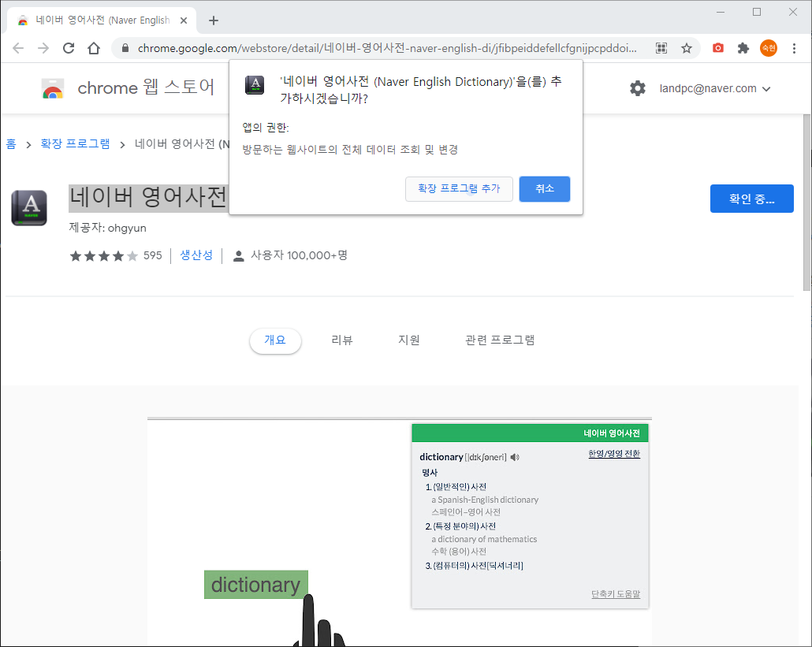
Task: Open the extensions puzzle piece menu
Action: [x=743, y=48]
